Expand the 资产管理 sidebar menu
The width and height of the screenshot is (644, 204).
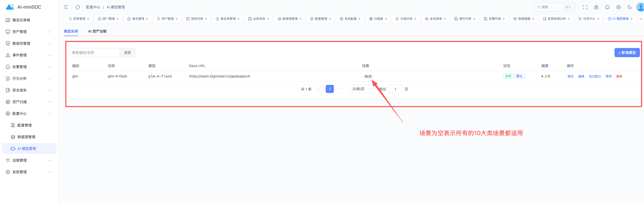click(29, 32)
